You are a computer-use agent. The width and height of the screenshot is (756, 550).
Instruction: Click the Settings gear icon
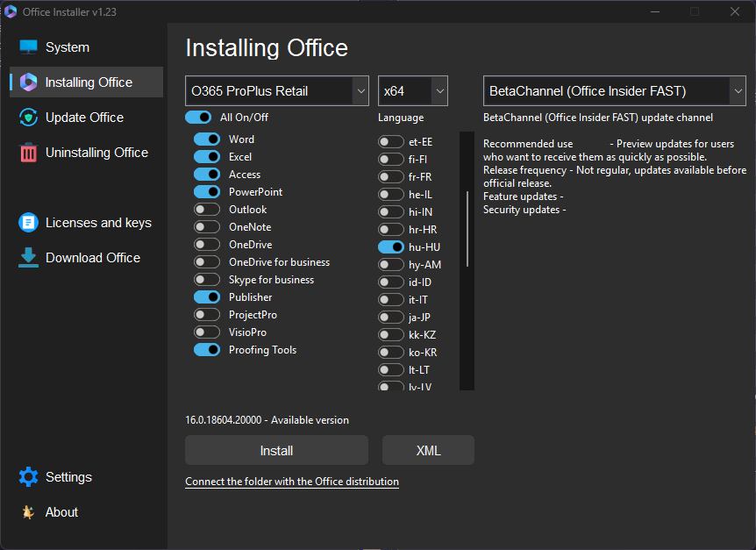pyautogui.click(x=28, y=476)
